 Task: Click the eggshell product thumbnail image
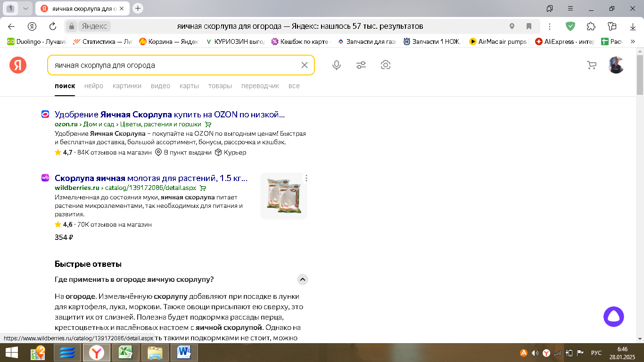pos(283,196)
